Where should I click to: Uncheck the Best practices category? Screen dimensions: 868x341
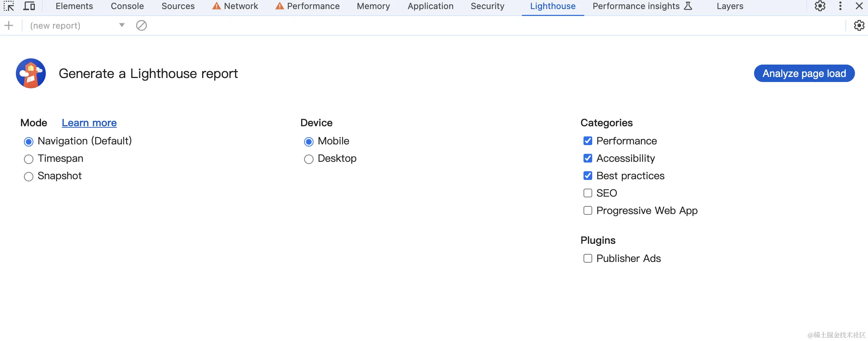pyautogui.click(x=588, y=176)
